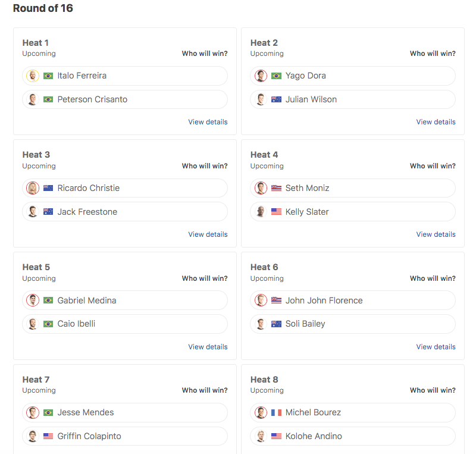
Task: Click the Australia flag next to Soli Bailey
Action: point(276,324)
